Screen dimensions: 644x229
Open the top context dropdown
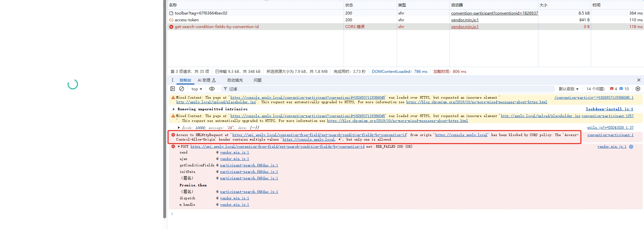197,89
